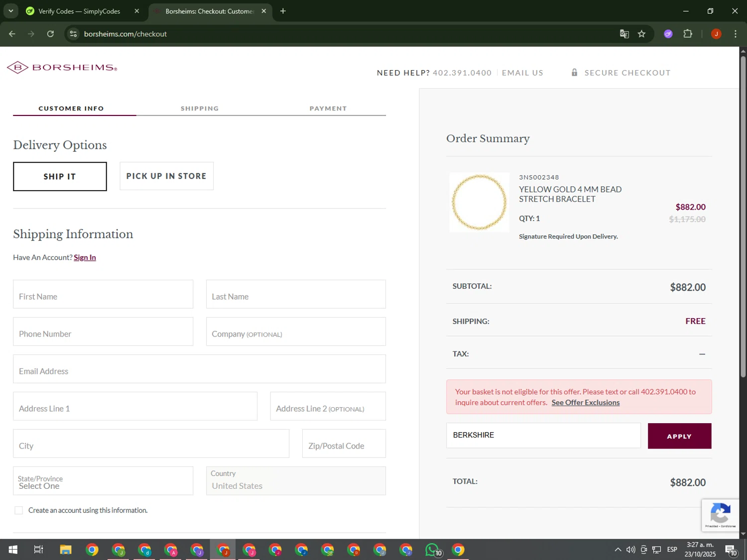Open the volume control in system tray

tap(630, 550)
